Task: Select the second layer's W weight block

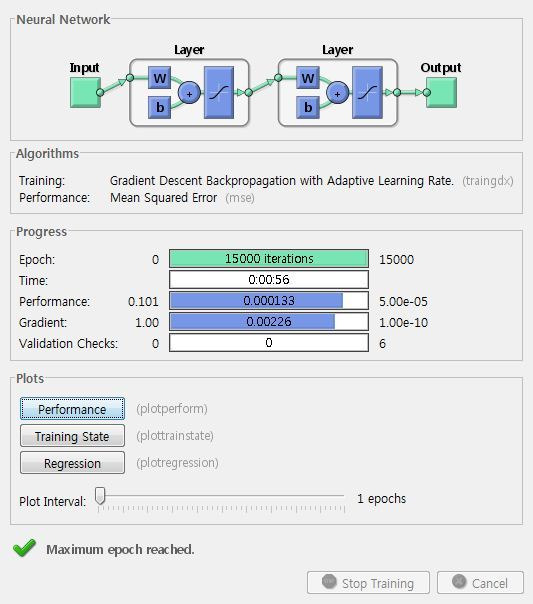Action: (308, 78)
